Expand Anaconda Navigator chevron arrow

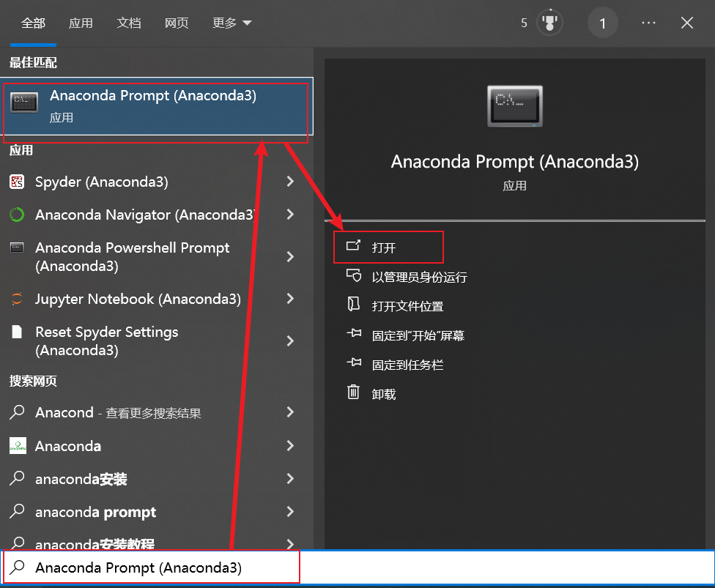290,215
